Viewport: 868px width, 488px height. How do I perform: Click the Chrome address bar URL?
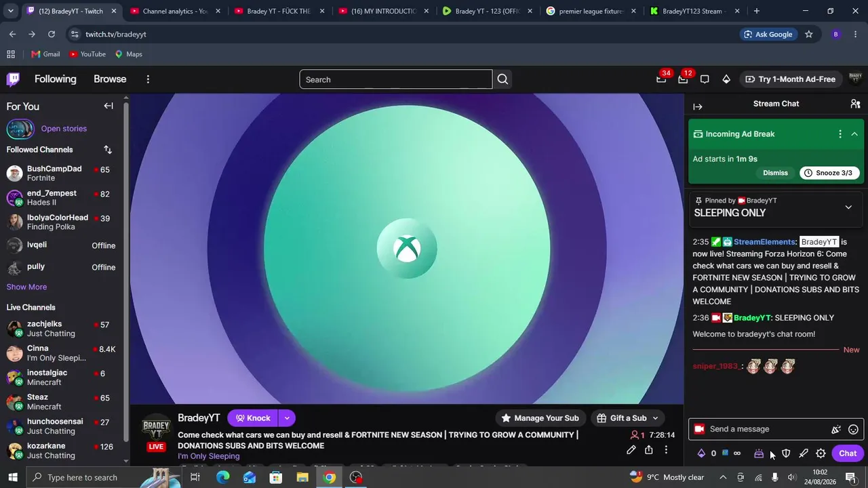pyautogui.click(x=116, y=35)
